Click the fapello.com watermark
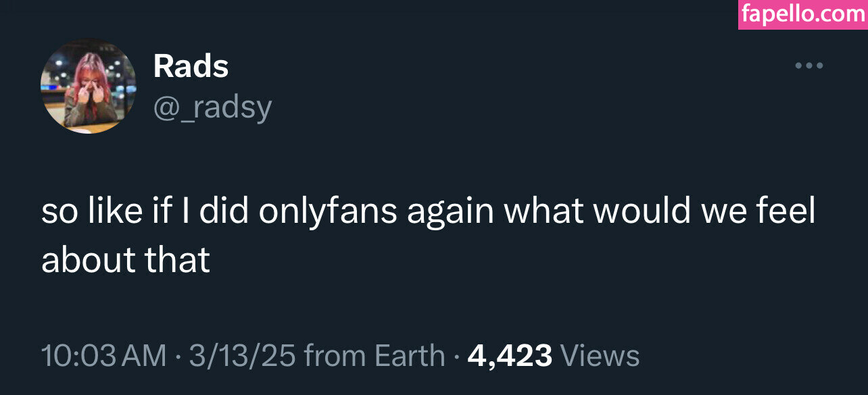The width and height of the screenshot is (868, 395). tap(803, 14)
